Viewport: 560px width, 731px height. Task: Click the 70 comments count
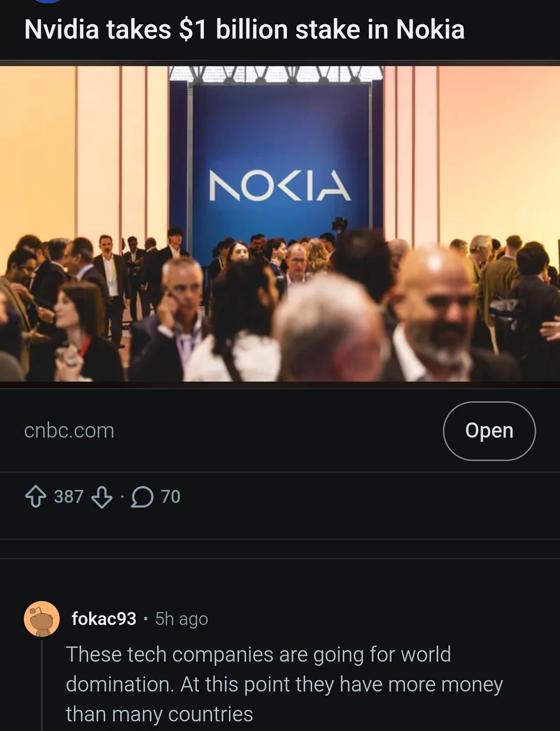(171, 496)
